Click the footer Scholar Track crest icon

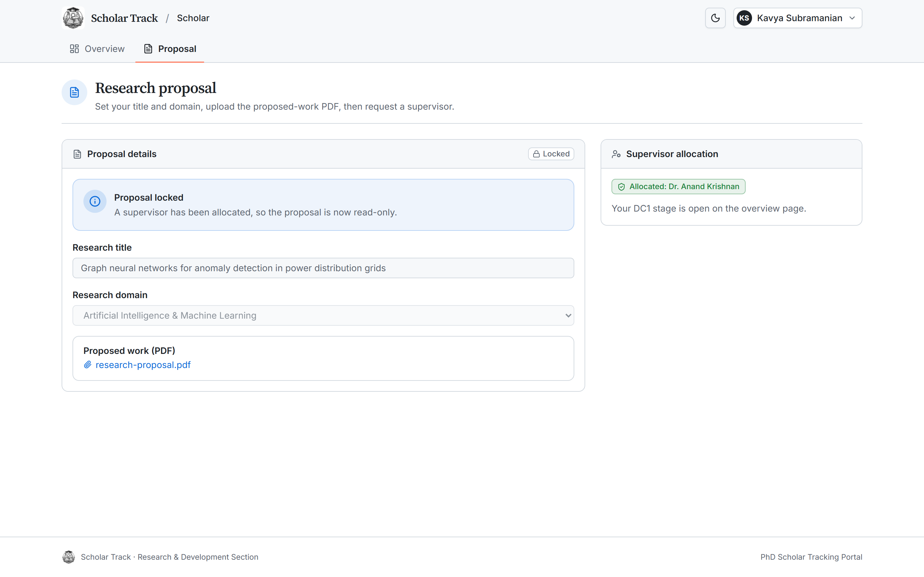coord(69,557)
